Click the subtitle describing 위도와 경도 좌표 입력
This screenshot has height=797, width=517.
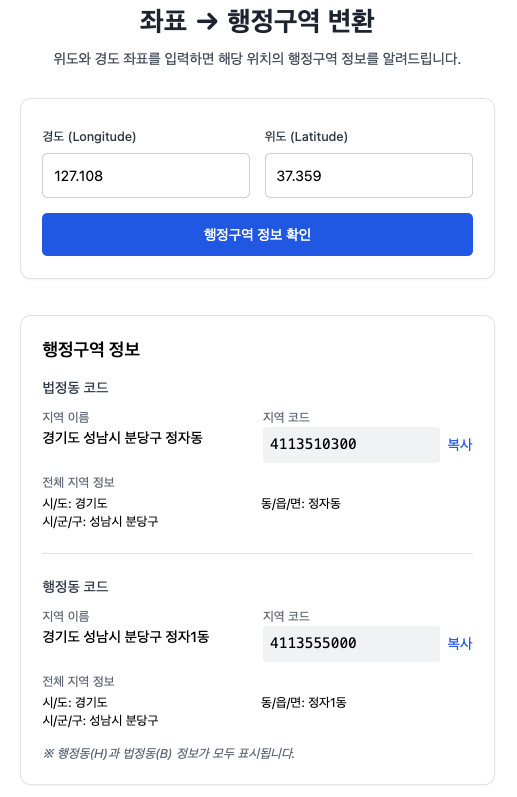tap(257, 59)
